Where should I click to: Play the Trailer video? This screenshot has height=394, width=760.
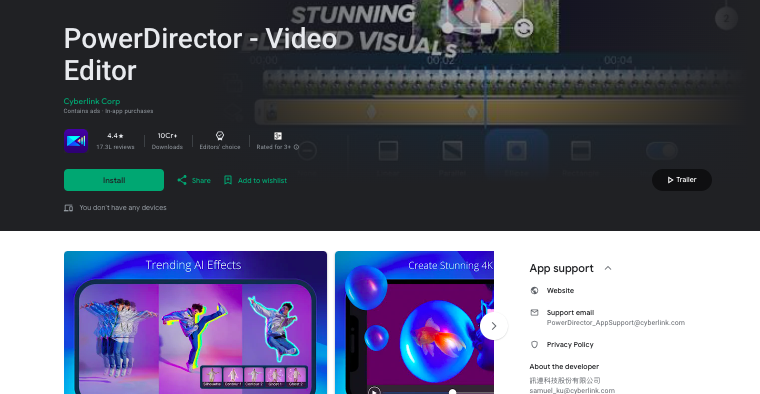[681, 180]
